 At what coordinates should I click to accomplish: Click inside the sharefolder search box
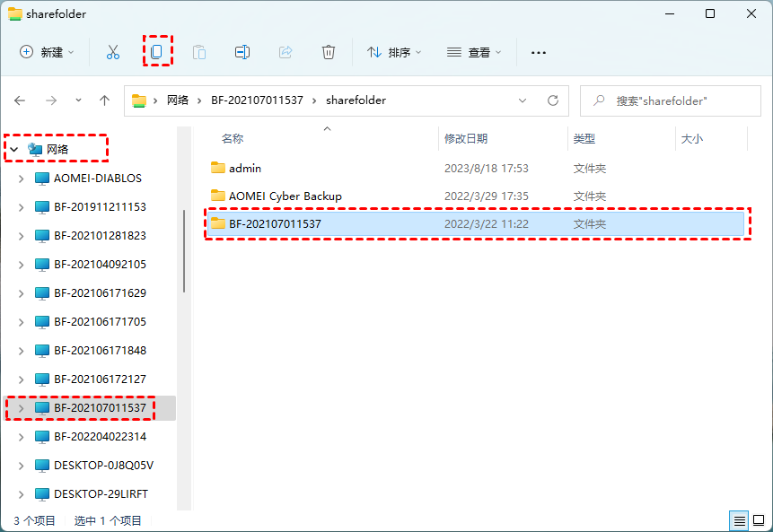click(669, 100)
